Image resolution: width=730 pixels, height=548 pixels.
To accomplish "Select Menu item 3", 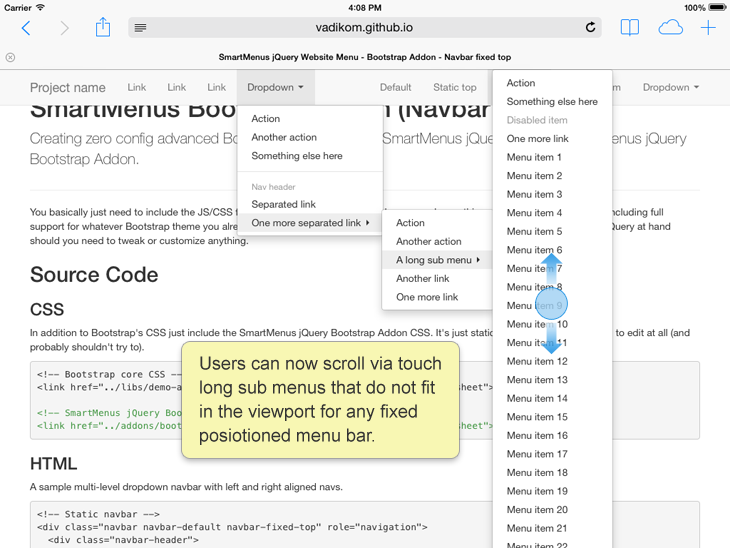I will click(552, 195).
